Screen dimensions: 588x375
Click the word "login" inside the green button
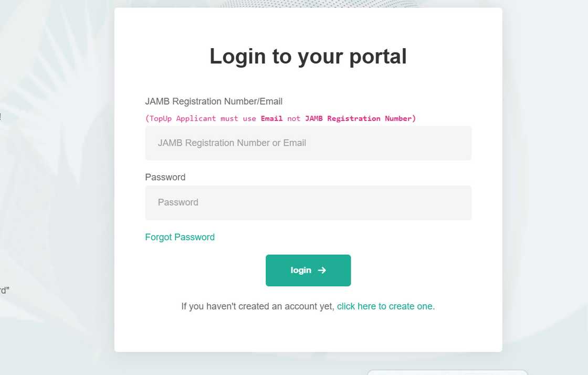click(301, 270)
